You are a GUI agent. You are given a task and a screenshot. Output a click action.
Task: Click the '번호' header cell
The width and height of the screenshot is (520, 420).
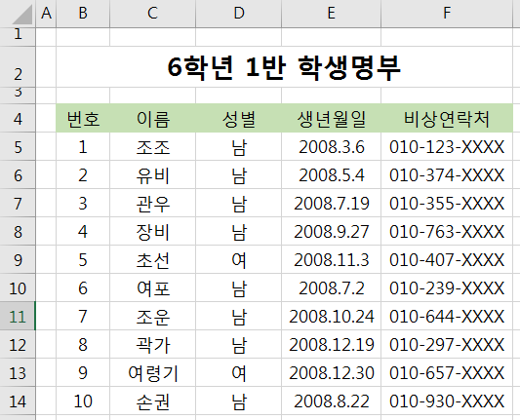click(83, 118)
